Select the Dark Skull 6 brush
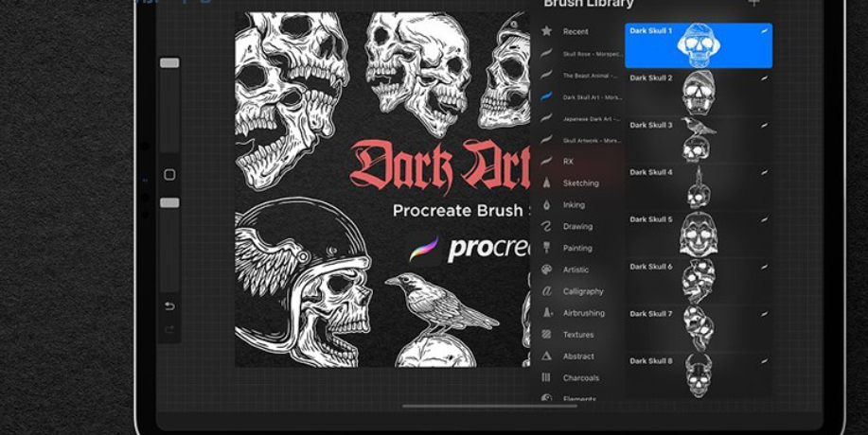Viewport: 868px width, 435px height. tap(699, 282)
